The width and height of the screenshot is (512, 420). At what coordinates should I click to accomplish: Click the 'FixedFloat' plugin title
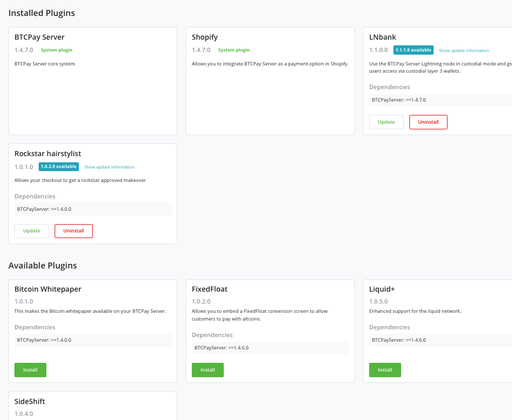tap(210, 289)
